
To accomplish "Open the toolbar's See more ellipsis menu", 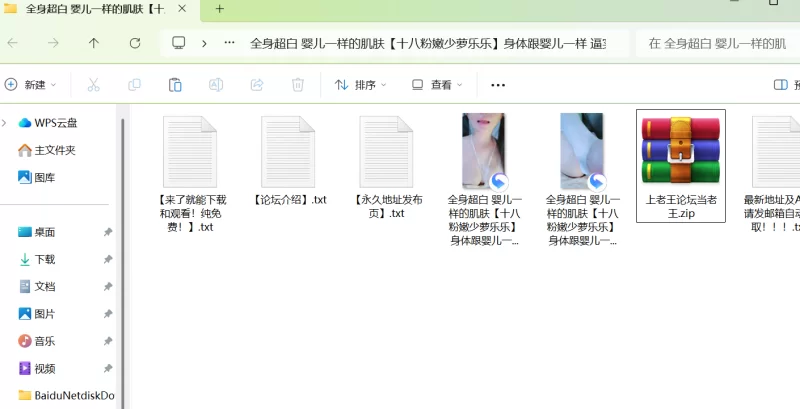I will tap(498, 85).
